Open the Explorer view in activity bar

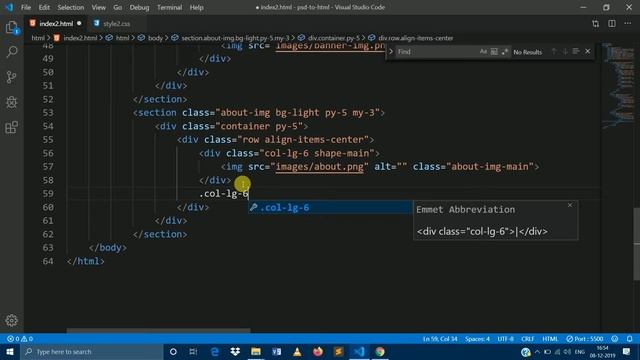[12, 28]
